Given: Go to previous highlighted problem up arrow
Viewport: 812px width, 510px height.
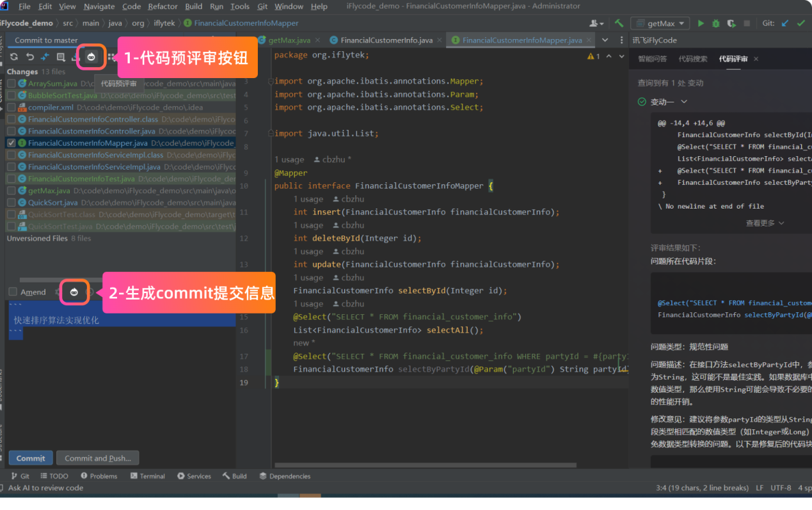Looking at the screenshot, I should (609, 56).
